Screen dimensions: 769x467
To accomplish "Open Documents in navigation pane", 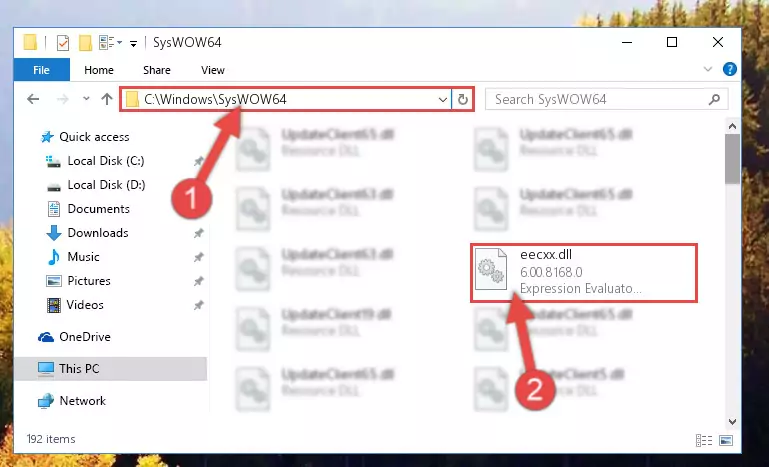I will (x=99, y=209).
